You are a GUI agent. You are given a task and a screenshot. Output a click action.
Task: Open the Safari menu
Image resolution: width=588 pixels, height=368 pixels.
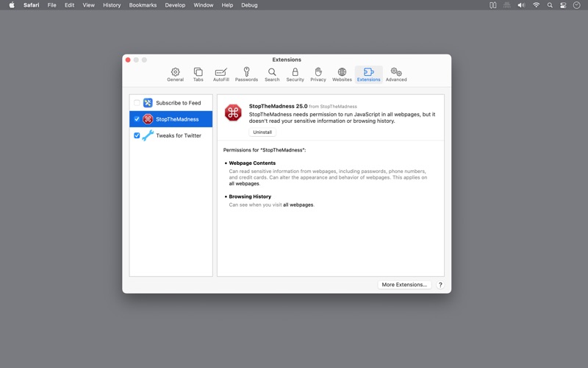31,5
